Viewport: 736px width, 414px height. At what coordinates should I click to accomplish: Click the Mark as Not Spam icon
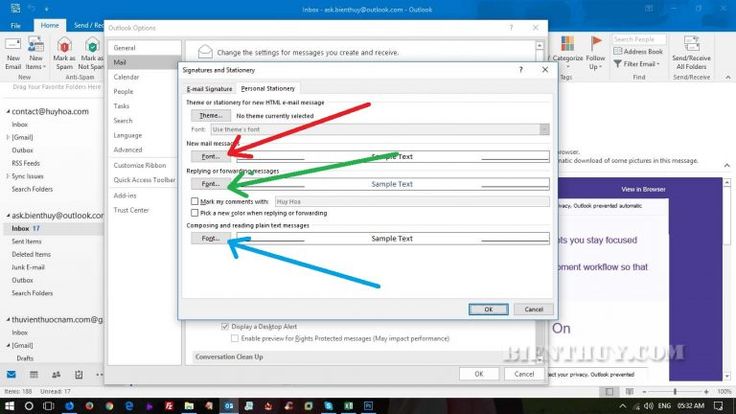92,46
